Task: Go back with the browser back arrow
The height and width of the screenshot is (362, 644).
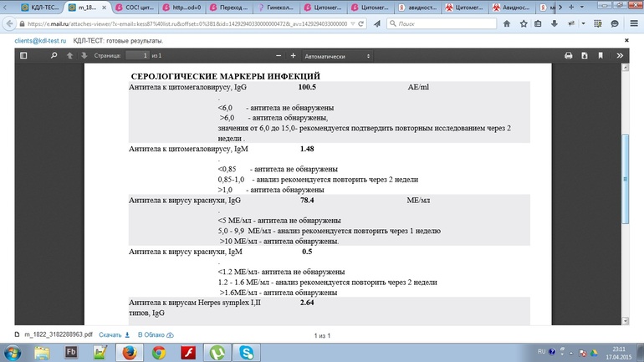Action: point(9,23)
